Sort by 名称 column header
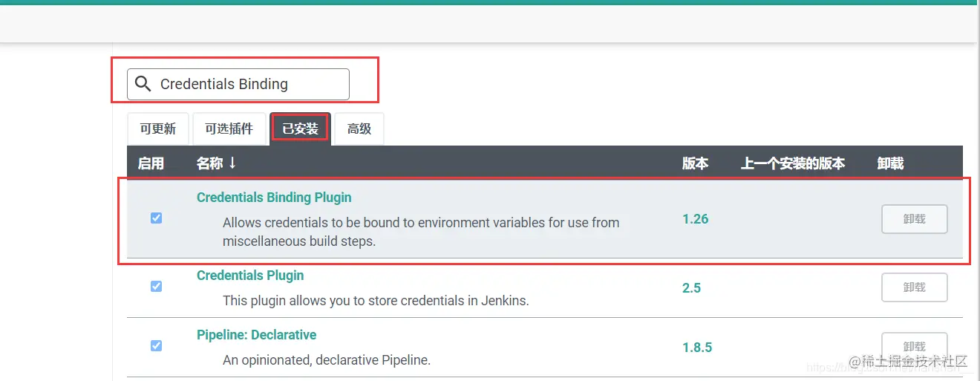This screenshot has width=980, height=381. coord(216,163)
